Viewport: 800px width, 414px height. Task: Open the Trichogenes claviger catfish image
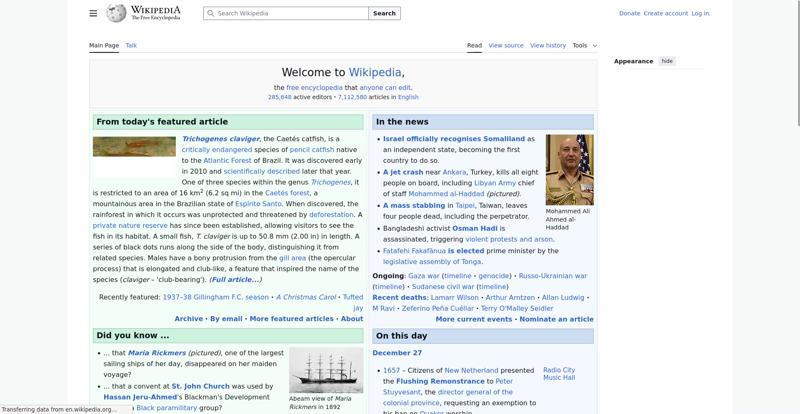[134, 146]
